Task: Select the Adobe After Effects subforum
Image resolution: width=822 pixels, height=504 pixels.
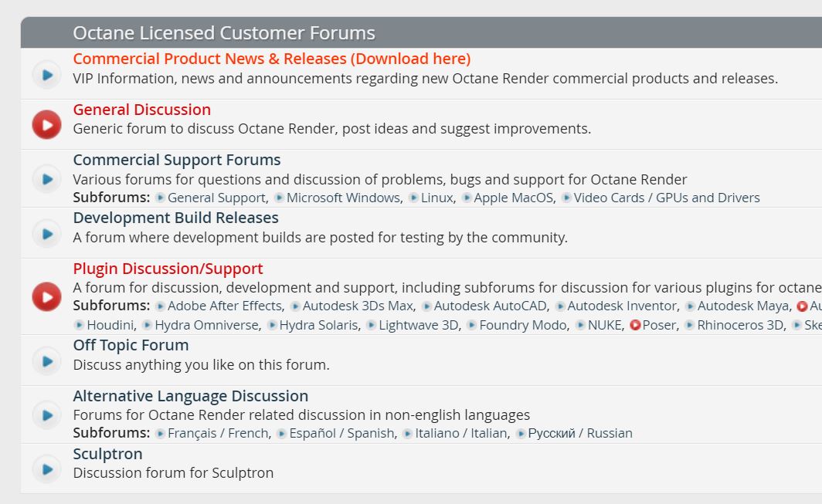Action: (224, 306)
